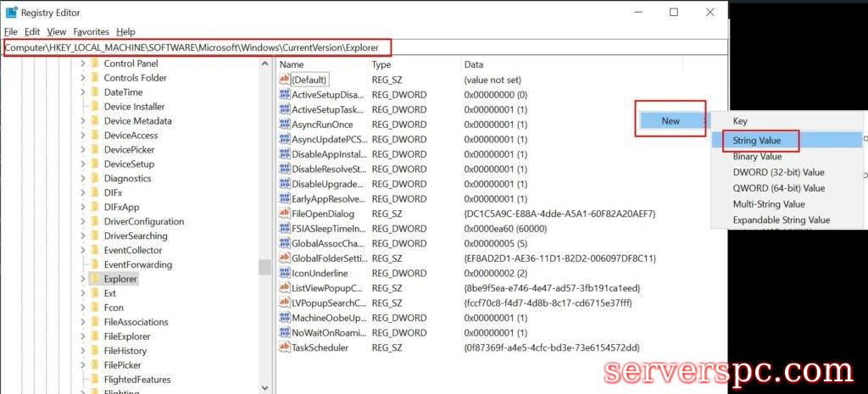Click the folder icon next to Control Panel
The width and height of the screenshot is (868, 394).
click(94, 64)
